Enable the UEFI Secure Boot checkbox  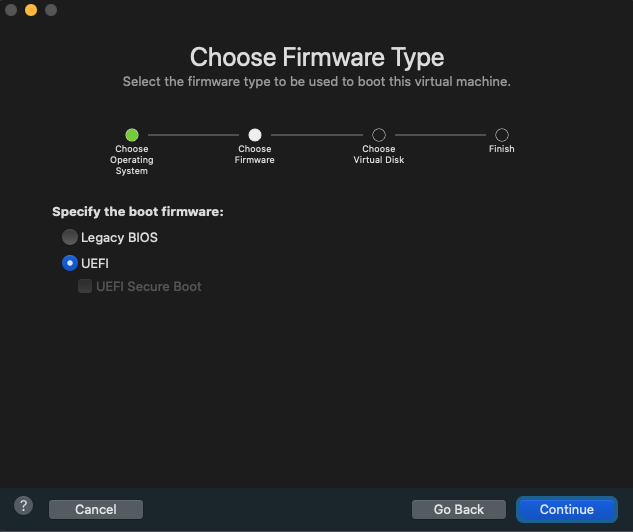[x=85, y=287]
